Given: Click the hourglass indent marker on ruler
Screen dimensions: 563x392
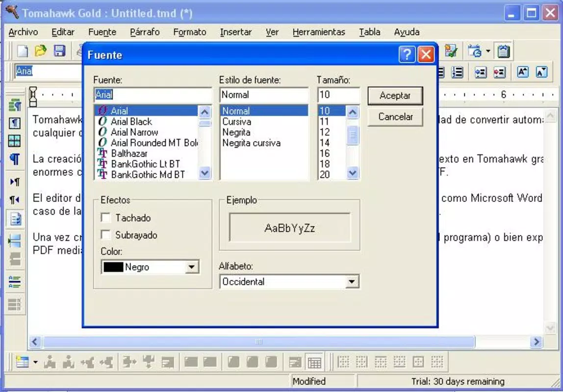Looking at the screenshot, I should [x=33, y=96].
